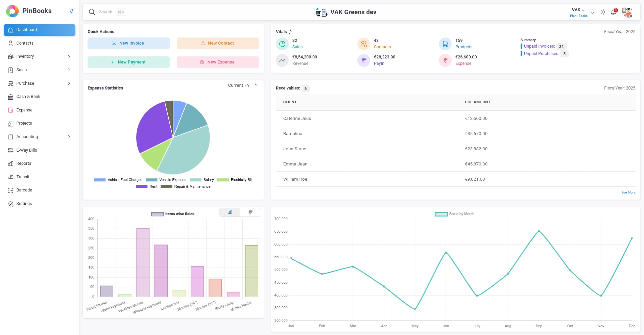Open the user avatar profile picture
This screenshot has width=644, height=335.
point(627,12)
